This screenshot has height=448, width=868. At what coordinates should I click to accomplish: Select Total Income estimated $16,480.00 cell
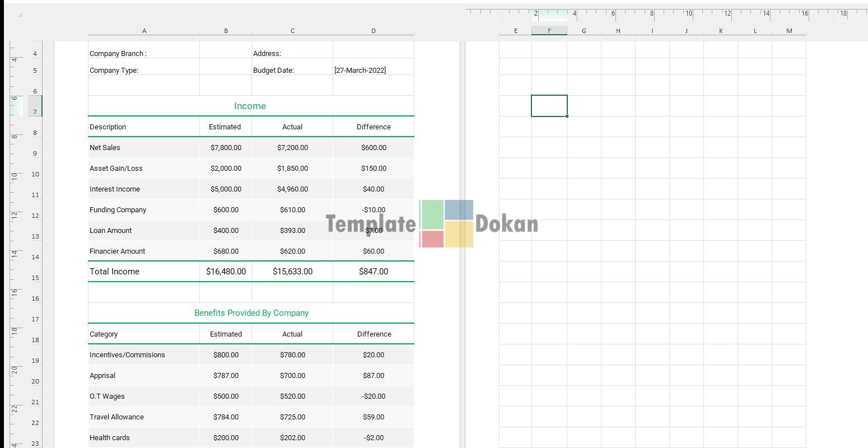pos(226,272)
